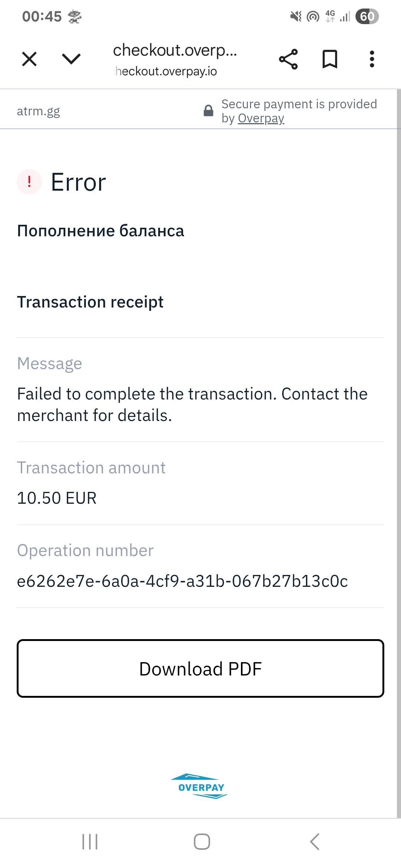Open the three-dot browser menu
The image size is (401, 868).
(372, 59)
